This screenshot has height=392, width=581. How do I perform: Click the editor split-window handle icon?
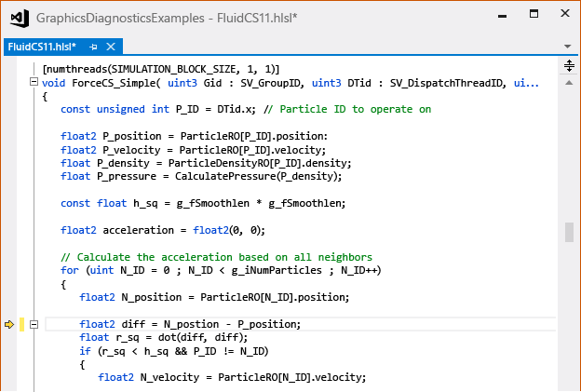pyautogui.click(x=569, y=66)
